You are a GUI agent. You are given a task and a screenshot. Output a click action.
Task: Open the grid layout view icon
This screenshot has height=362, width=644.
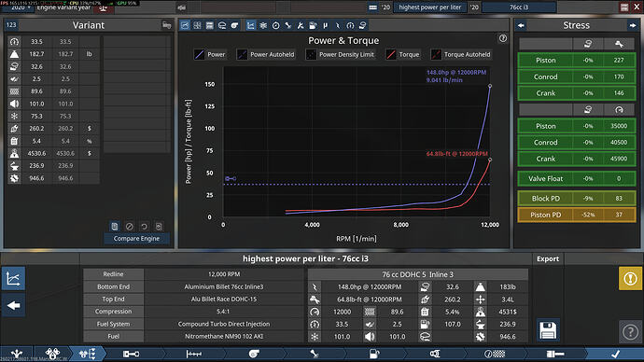click(x=197, y=25)
